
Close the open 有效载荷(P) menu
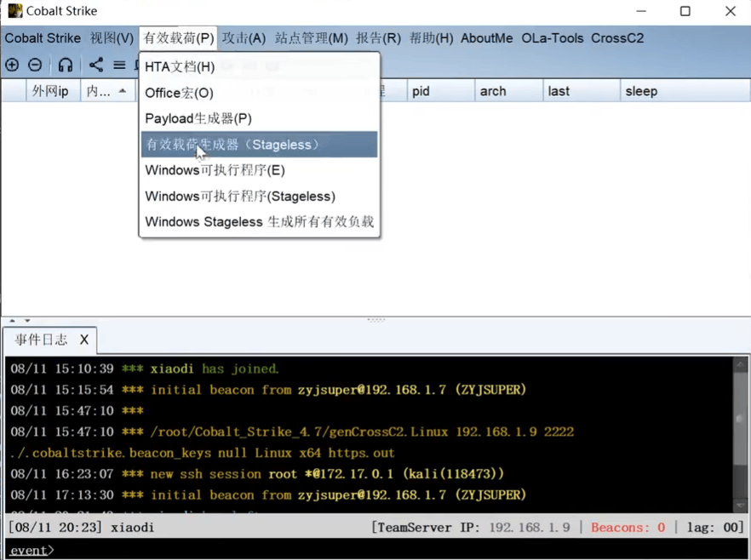[x=178, y=38]
